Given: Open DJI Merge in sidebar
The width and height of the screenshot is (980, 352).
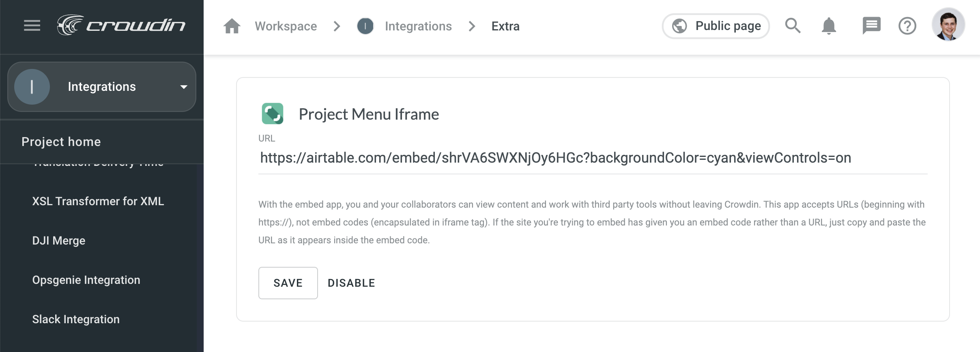Looking at the screenshot, I should coord(59,241).
